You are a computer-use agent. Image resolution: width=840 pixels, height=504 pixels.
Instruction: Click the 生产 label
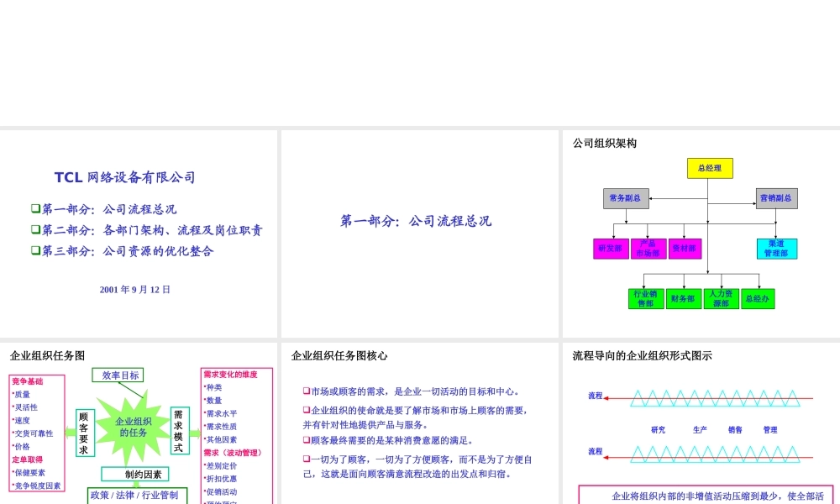click(700, 430)
